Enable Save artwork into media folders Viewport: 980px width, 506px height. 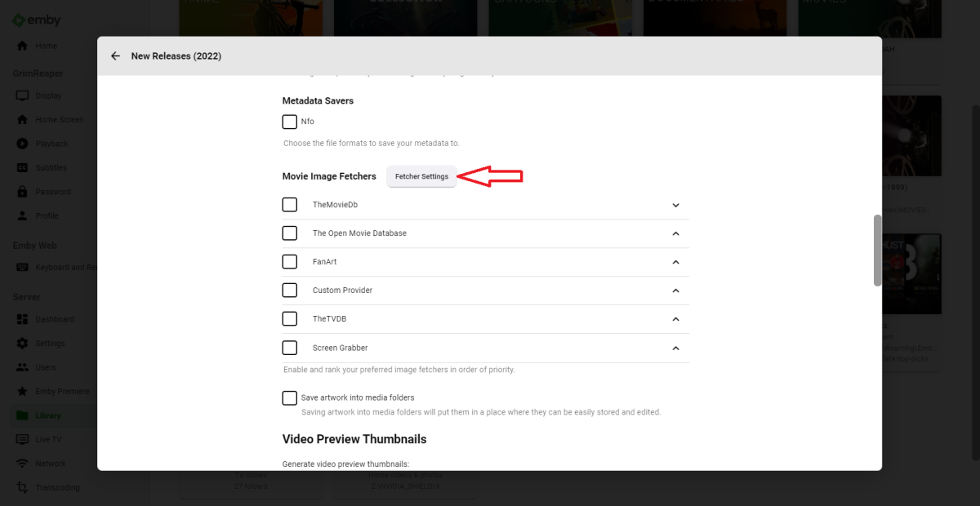click(289, 397)
